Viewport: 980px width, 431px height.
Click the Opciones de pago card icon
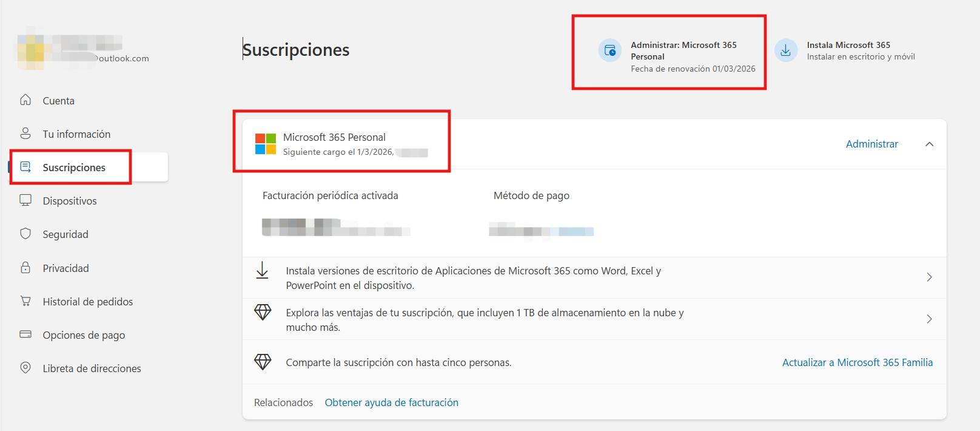pos(25,334)
